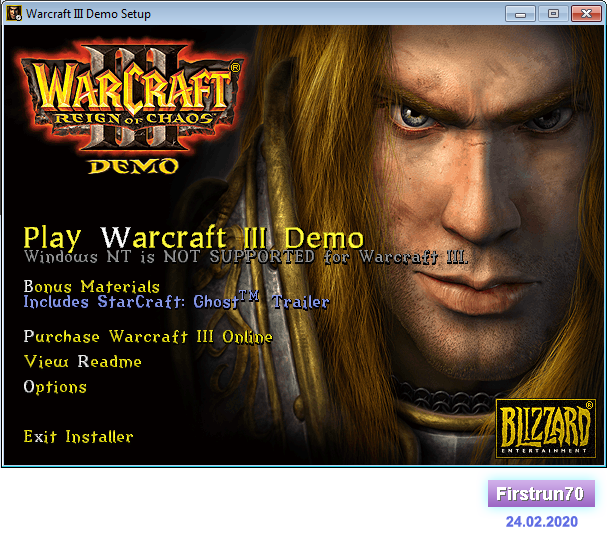Click the Blizzard Entertainment logo
607x535 pixels.
click(x=545, y=429)
